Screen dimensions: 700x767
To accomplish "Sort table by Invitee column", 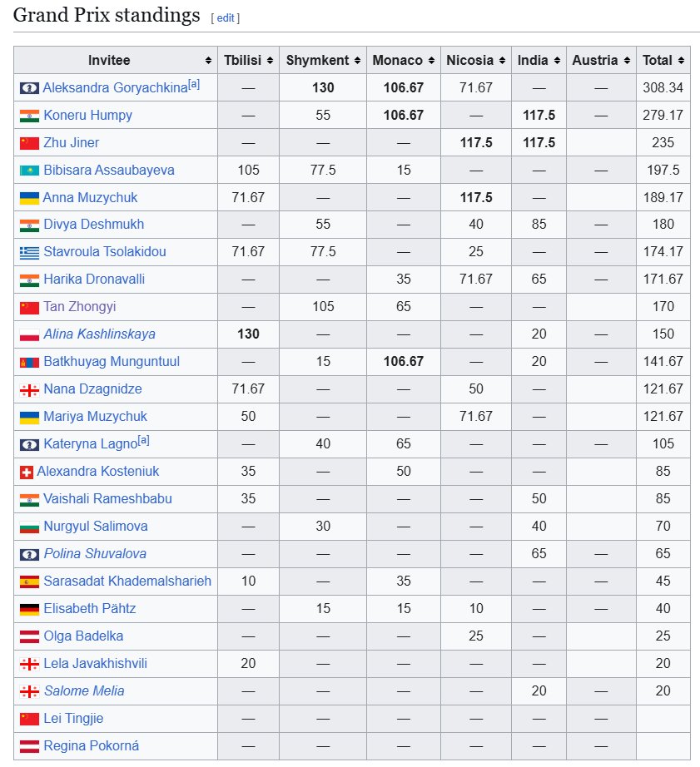I will click(x=208, y=61).
